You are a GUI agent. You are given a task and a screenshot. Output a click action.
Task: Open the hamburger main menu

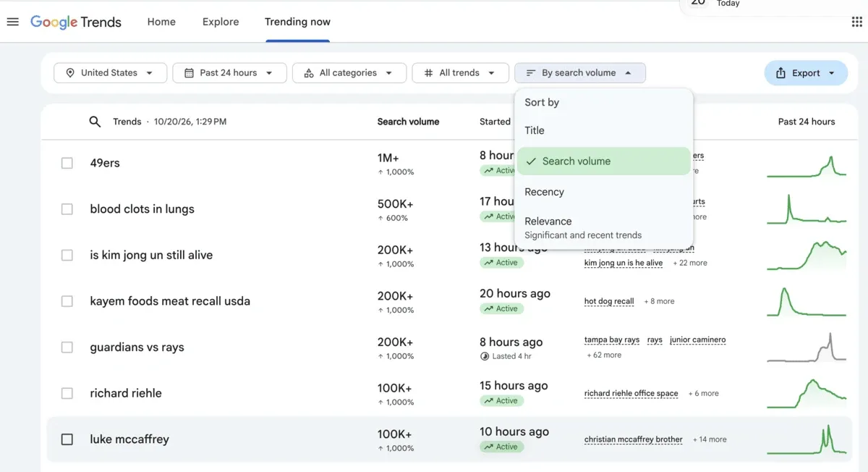pos(12,22)
